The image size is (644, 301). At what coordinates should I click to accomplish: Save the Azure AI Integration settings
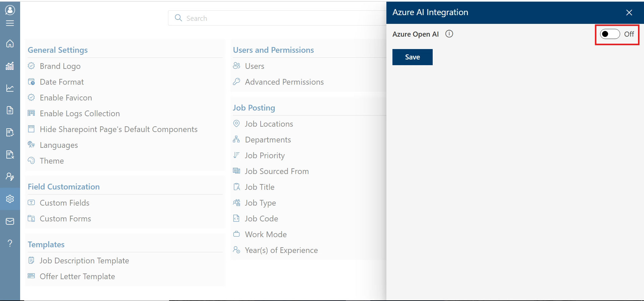point(412,57)
